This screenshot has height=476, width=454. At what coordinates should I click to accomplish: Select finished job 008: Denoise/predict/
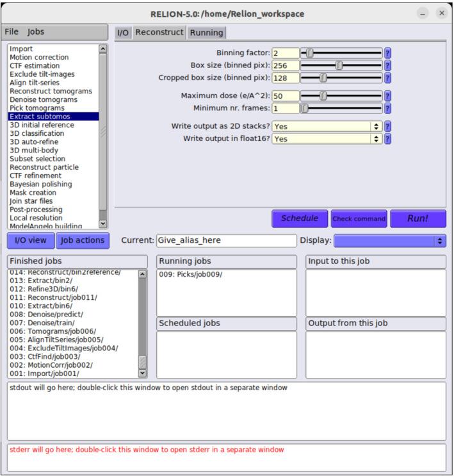73,315
